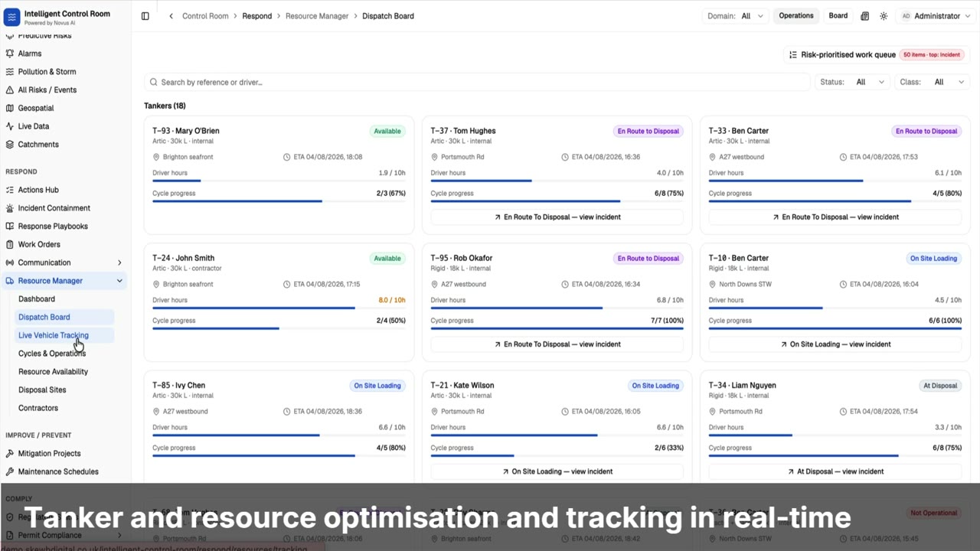Viewport: 980px width, 551px height.
Task: Click the On Site Loading badge on T-85
Action: click(377, 386)
